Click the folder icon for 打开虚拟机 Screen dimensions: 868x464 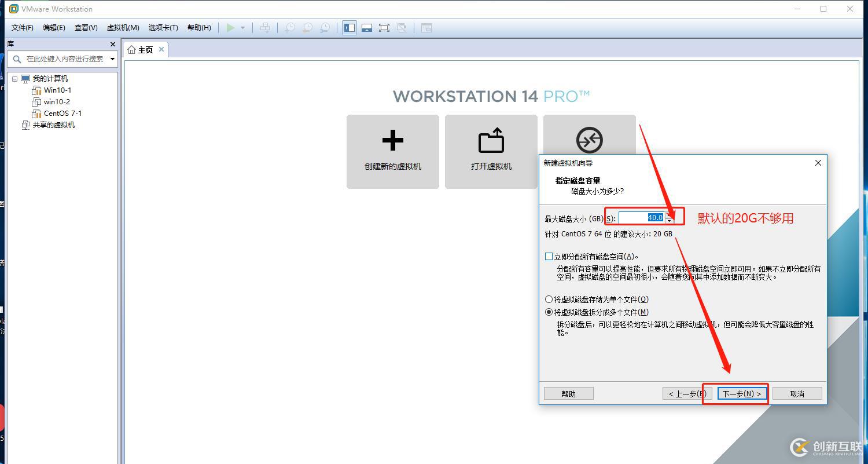[491, 140]
